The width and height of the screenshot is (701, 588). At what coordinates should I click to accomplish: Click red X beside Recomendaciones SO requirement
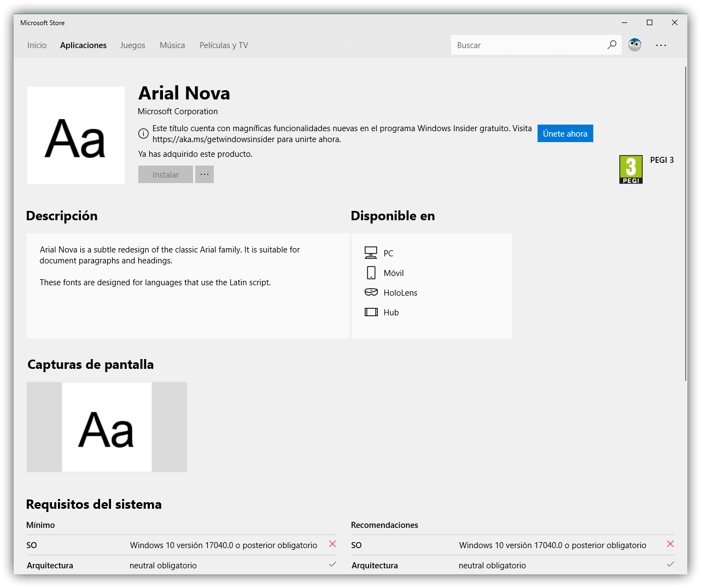click(670, 544)
